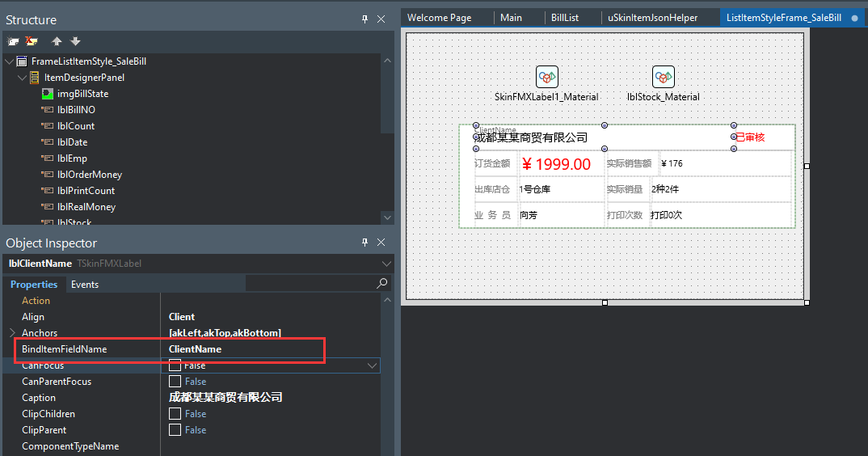Open the Events tab in Object Inspector
Viewport: 868px width, 456px height.
pos(85,285)
